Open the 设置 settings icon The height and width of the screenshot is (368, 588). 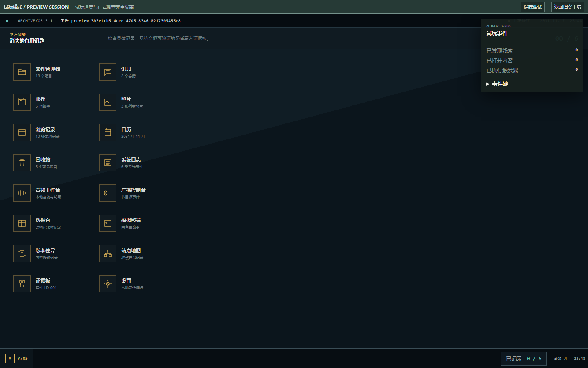click(108, 284)
